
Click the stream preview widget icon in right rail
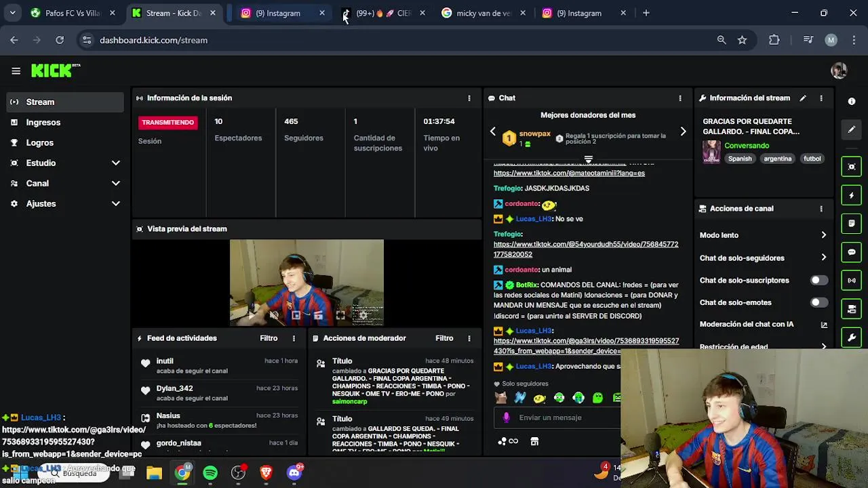click(852, 167)
